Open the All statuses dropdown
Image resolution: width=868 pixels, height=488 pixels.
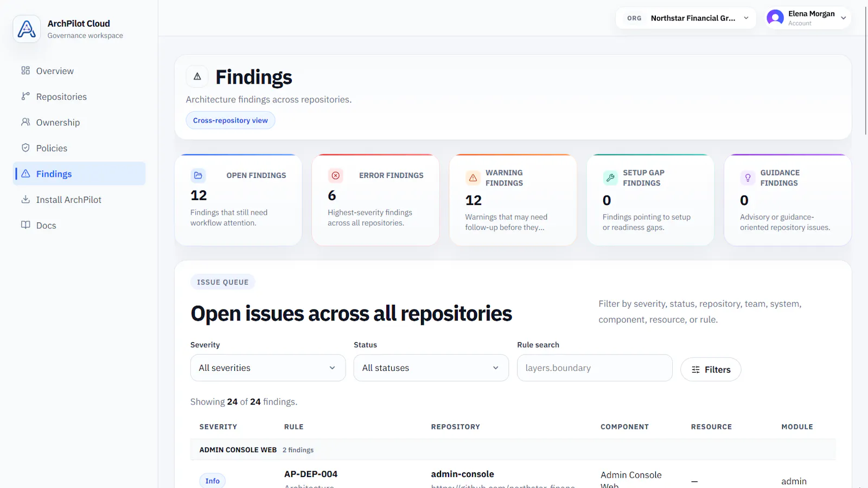pyautogui.click(x=431, y=368)
